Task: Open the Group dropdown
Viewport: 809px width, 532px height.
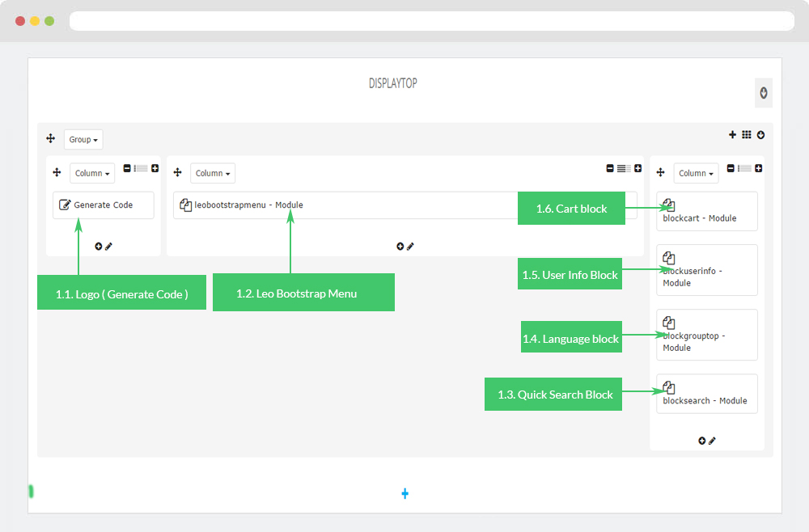Action: tap(83, 139)
